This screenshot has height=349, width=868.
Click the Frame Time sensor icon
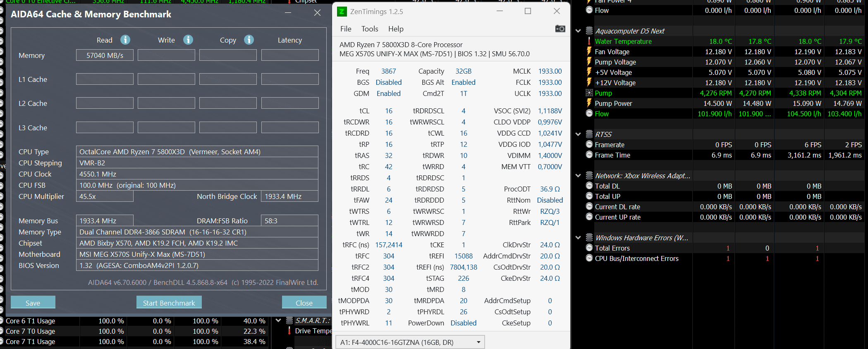point(589,155)
